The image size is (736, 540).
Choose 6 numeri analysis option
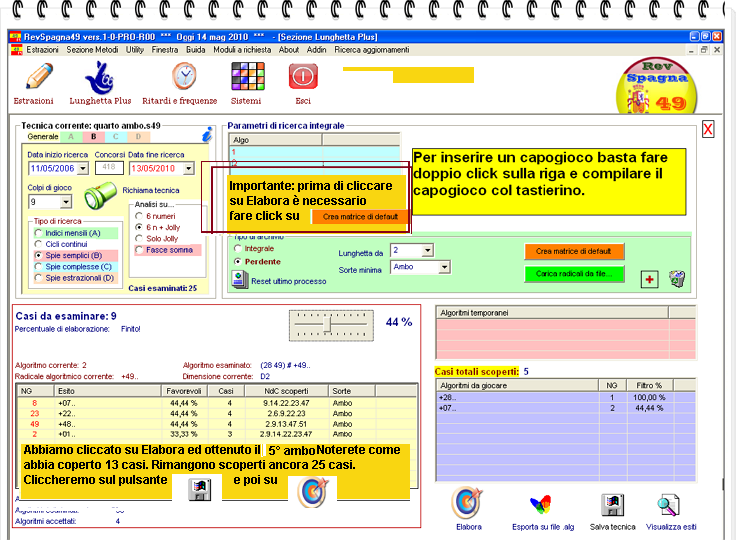pyautogui.click(x=139, y=216)
